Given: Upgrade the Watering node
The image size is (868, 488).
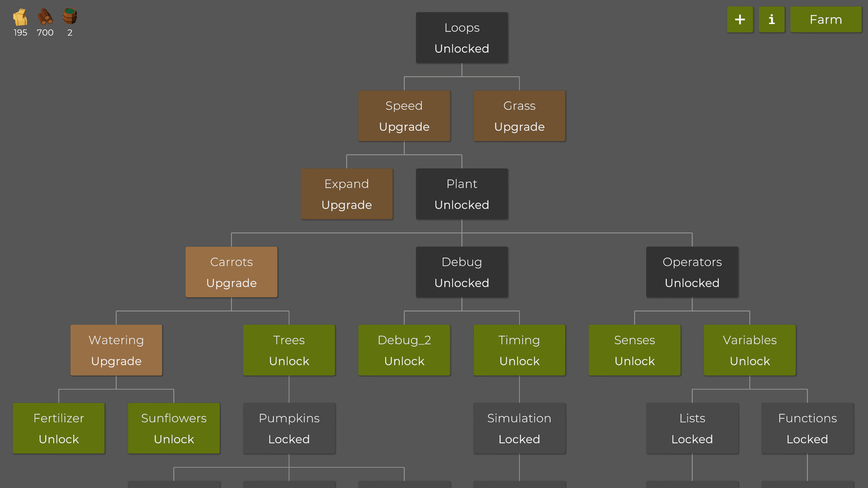Looking at the screenshot, I should click(x=116, y=350).
